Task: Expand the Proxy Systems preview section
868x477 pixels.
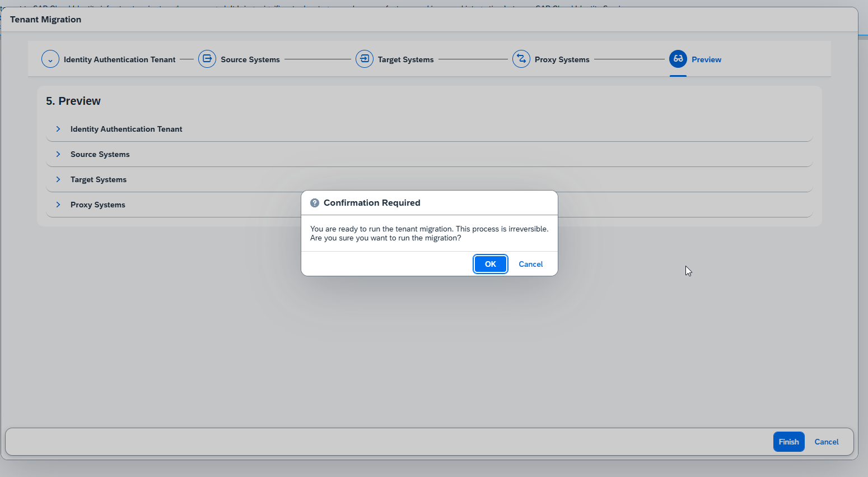Action: pos(58,205)
